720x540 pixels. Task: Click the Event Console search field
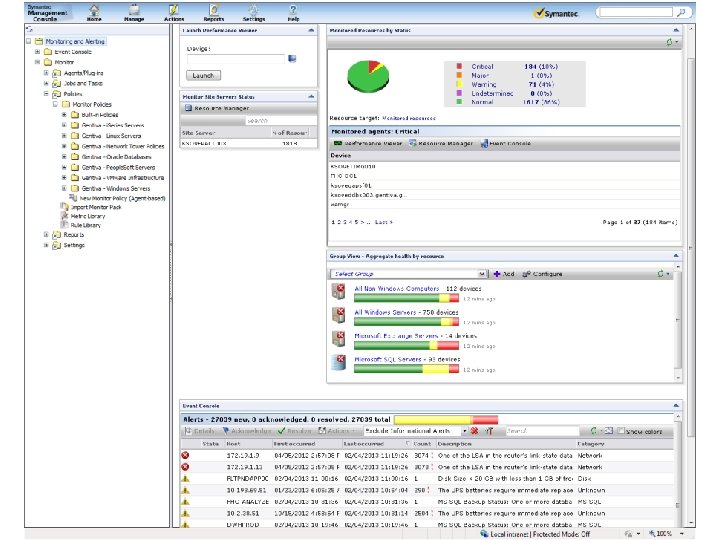pos(542,431)
